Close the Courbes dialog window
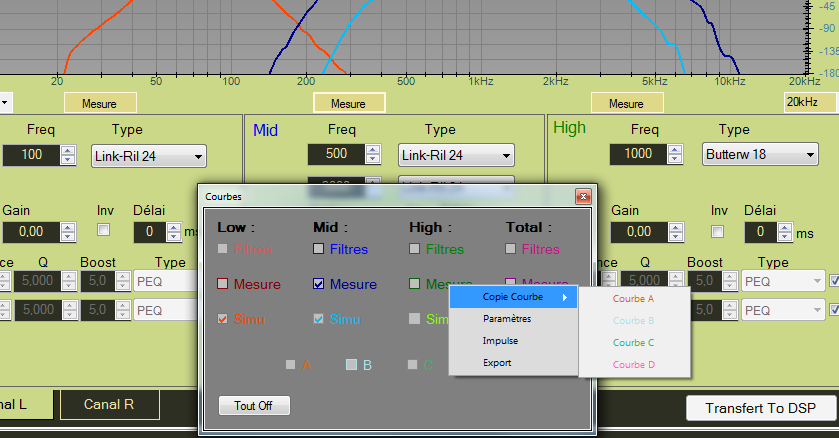 [x=581, y=197]
